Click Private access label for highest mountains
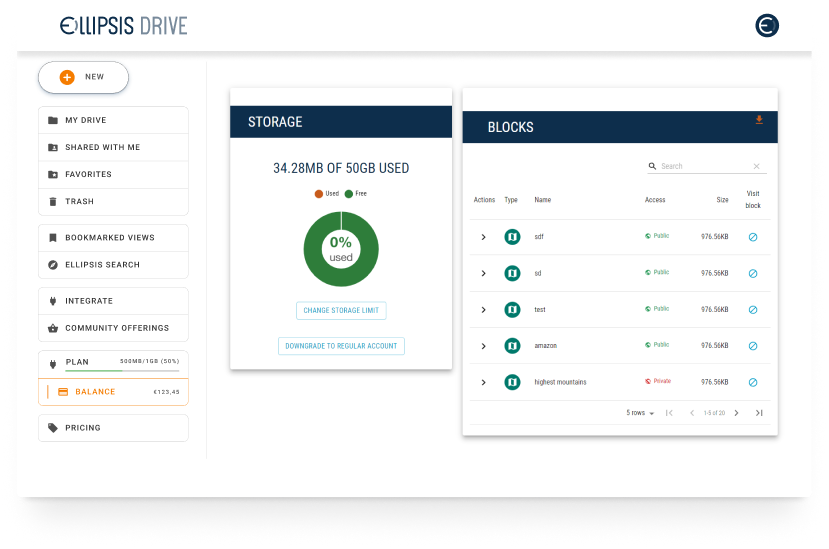829x549 pixels. pos(658,381)
